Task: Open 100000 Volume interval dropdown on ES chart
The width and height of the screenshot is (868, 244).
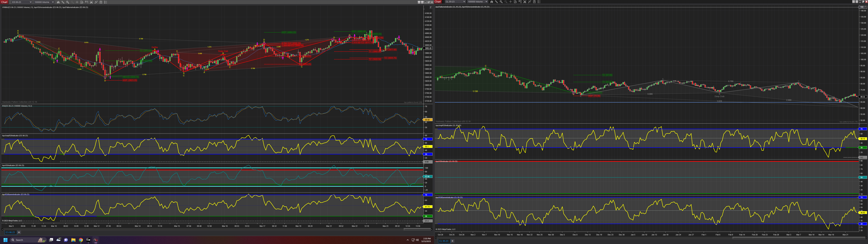Action: tap(53, 2)
